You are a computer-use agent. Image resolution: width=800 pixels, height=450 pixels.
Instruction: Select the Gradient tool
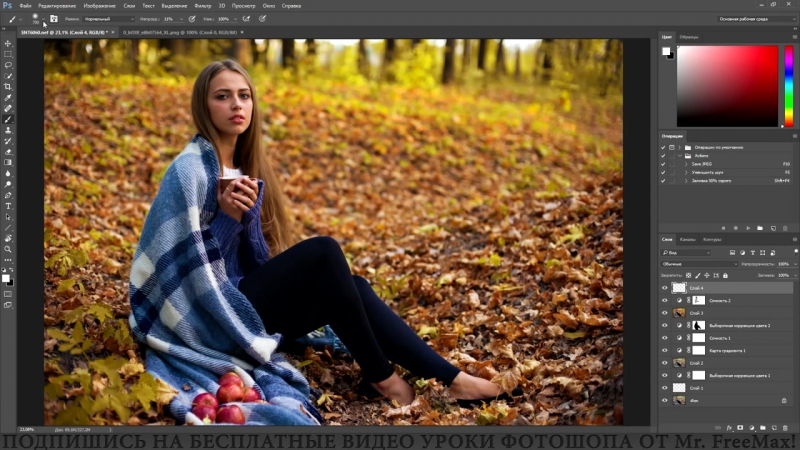coord(8,163)
